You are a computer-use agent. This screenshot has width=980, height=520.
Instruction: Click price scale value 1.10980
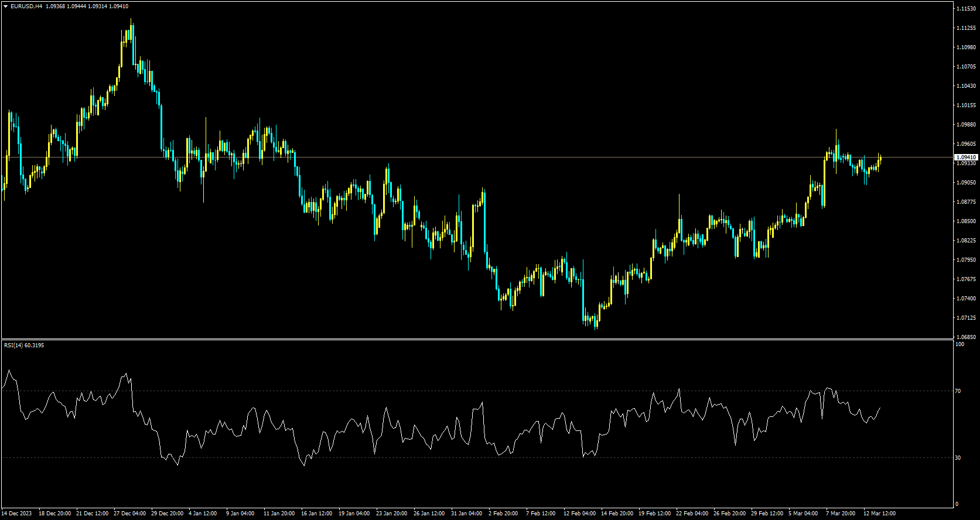tap(966, 47)
